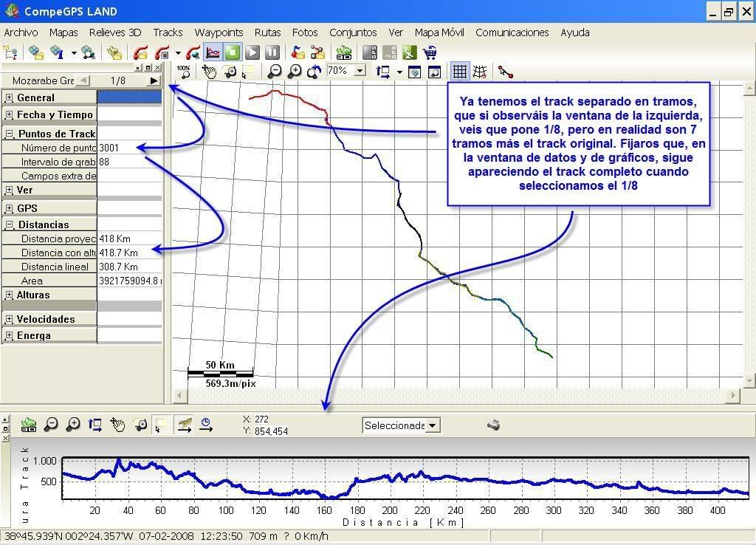This screenshot has width=756, height=545.
Task: Expand the Ver section
Action: pyautogui.click(x=9, y=190)
